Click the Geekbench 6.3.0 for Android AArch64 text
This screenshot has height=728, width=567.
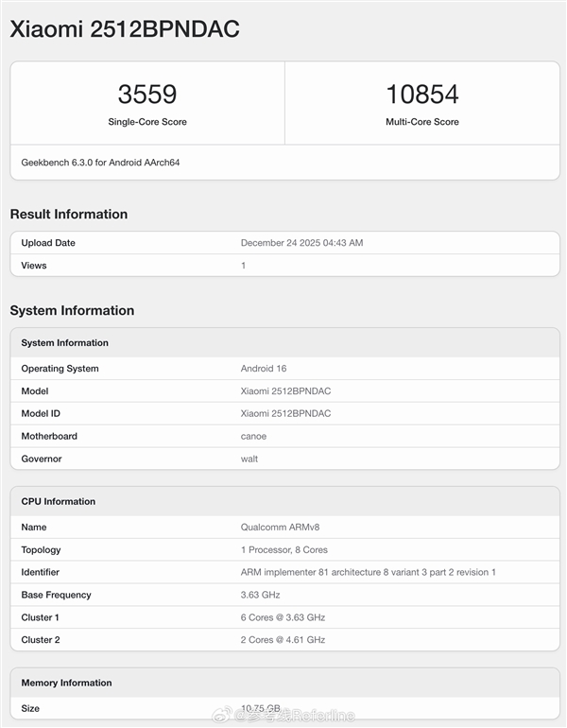click(100, 163)
